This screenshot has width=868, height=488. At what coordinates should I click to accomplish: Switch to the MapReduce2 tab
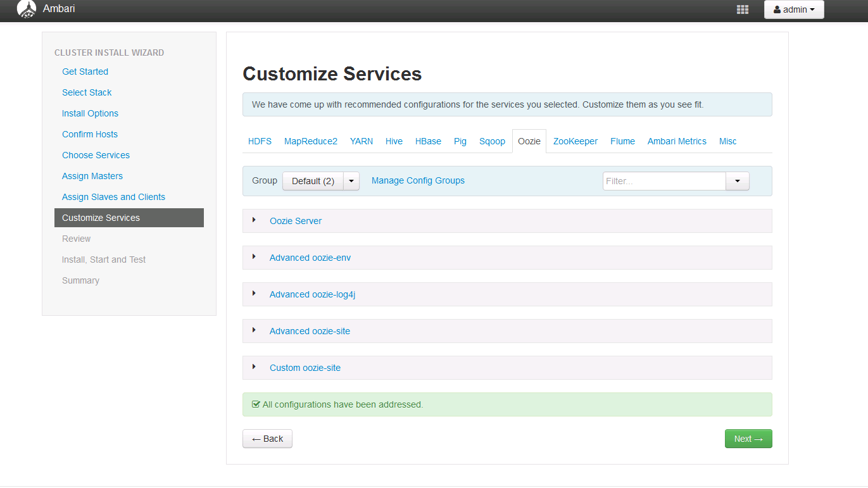311,141
